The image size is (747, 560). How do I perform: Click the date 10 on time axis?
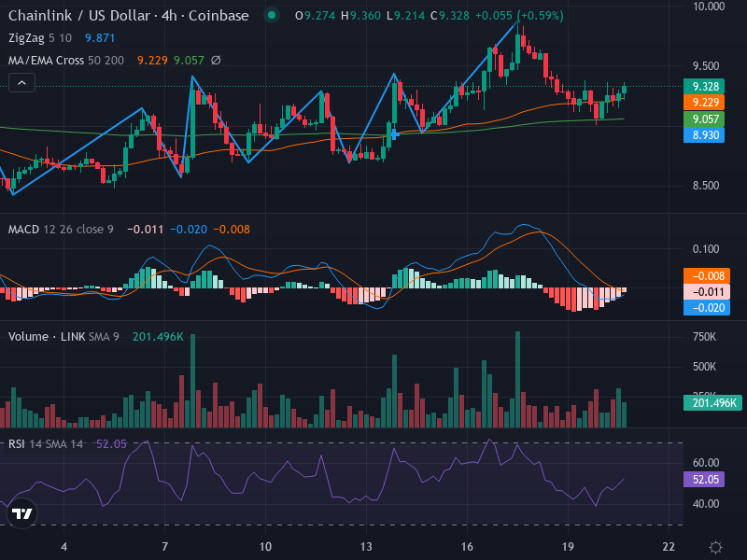coord(265,547)
